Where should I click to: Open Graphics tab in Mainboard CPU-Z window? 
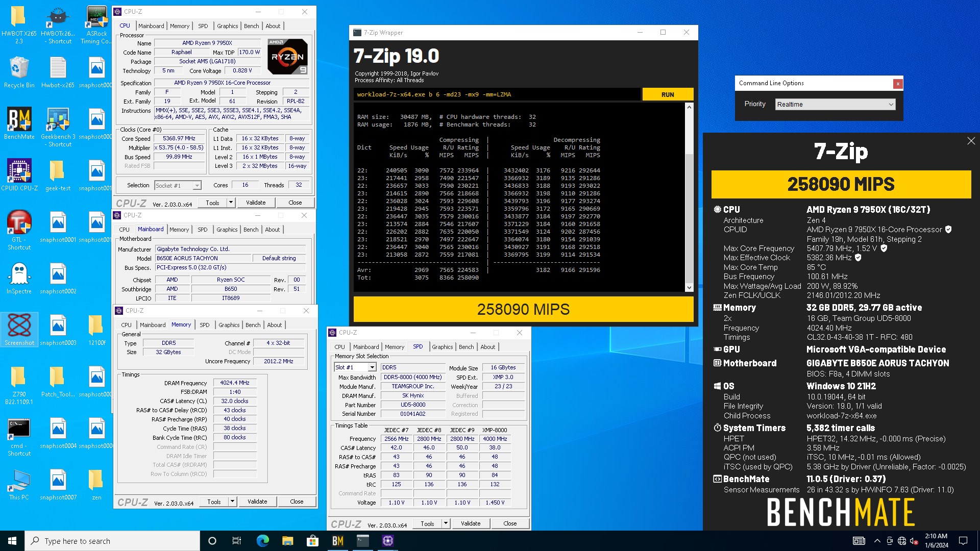[227, 230]
